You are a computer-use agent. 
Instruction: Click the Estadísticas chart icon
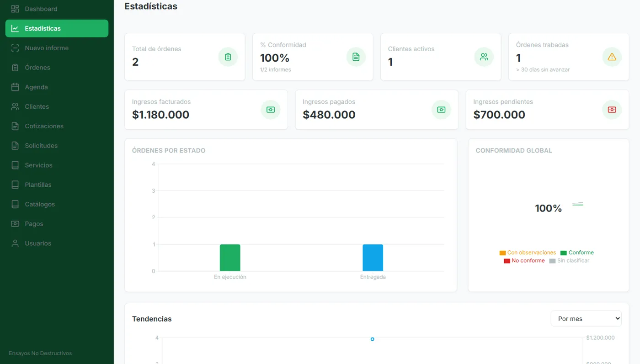click(15, 28)
